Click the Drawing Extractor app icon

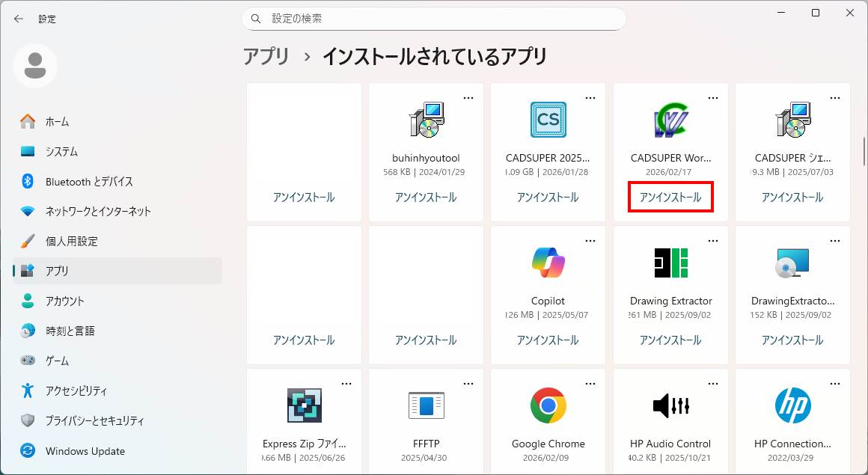click(671, 263)
